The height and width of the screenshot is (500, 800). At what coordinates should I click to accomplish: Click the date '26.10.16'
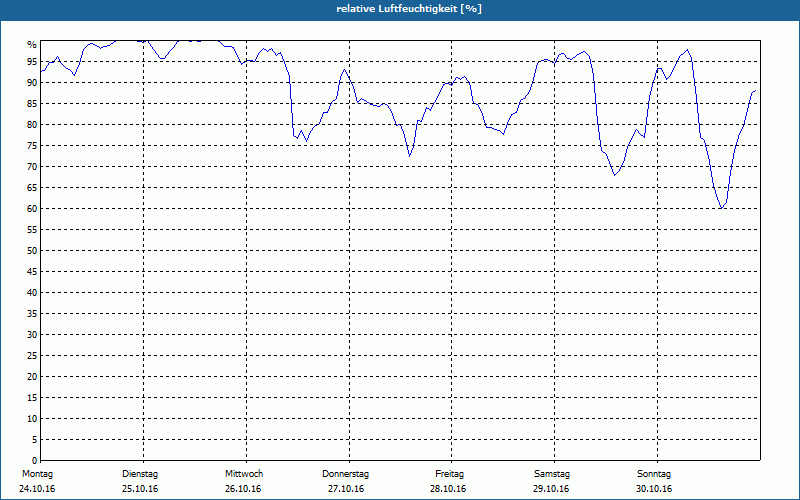pos(243,489)
